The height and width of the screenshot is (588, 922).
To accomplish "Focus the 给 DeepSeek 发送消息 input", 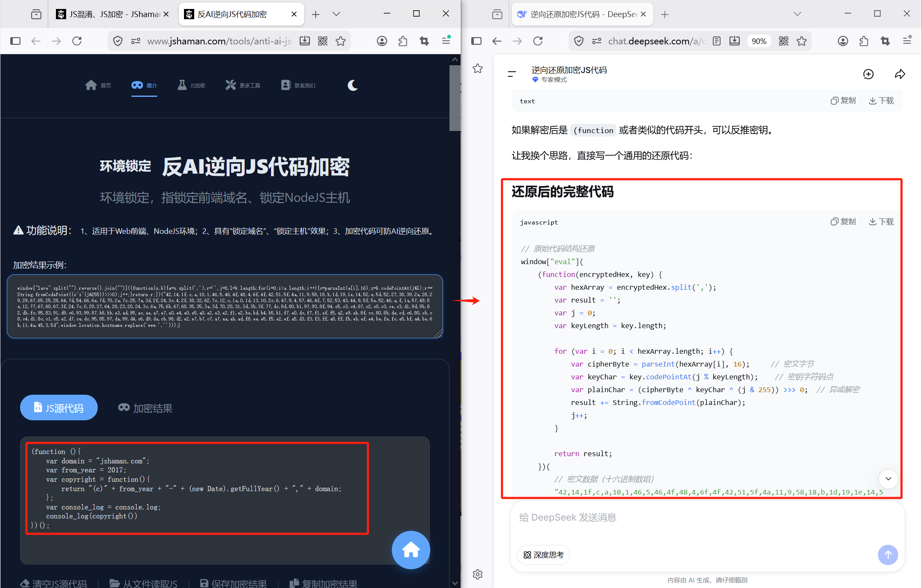I will 707,518.
